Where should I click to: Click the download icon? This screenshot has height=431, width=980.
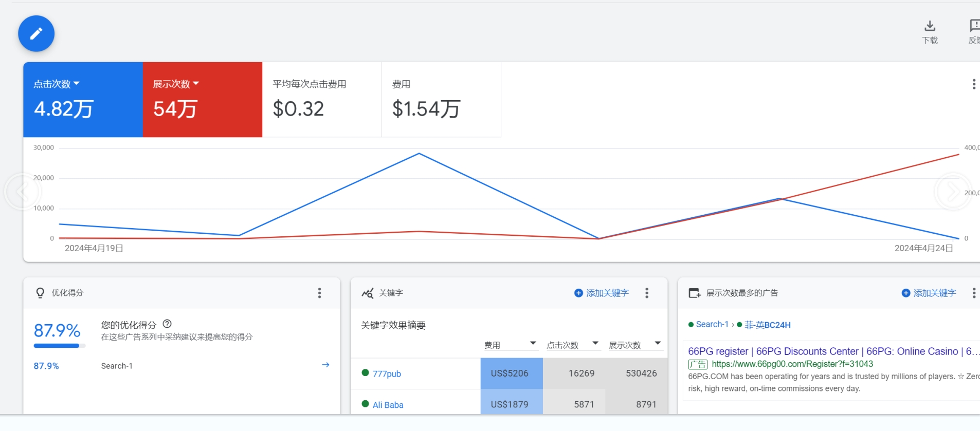[930, 26]
